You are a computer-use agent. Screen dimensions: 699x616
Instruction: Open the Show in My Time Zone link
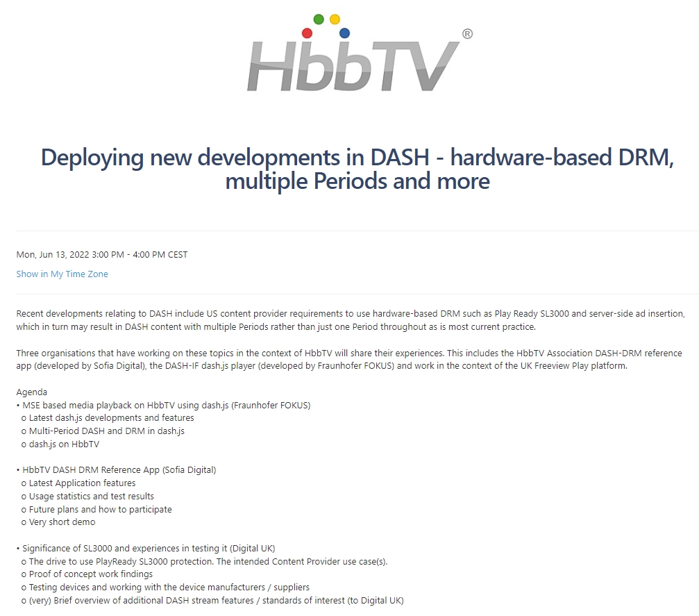coord(62,274)
